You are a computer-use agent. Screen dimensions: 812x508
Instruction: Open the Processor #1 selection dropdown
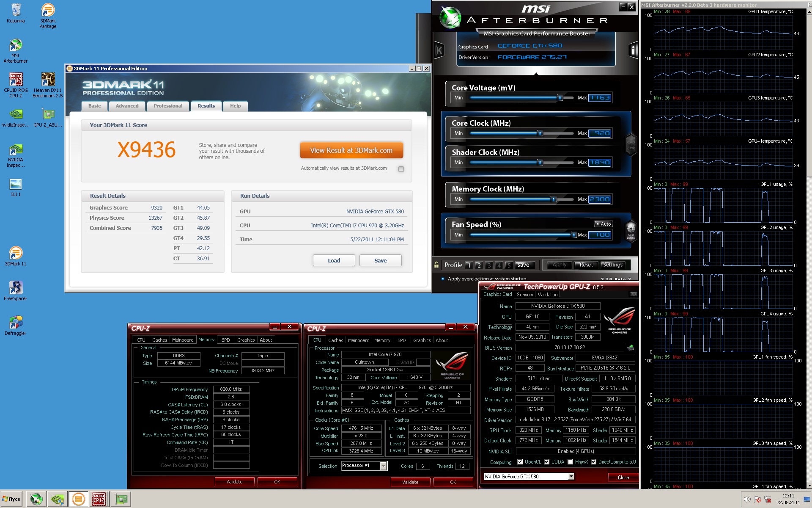coord(384,466)
